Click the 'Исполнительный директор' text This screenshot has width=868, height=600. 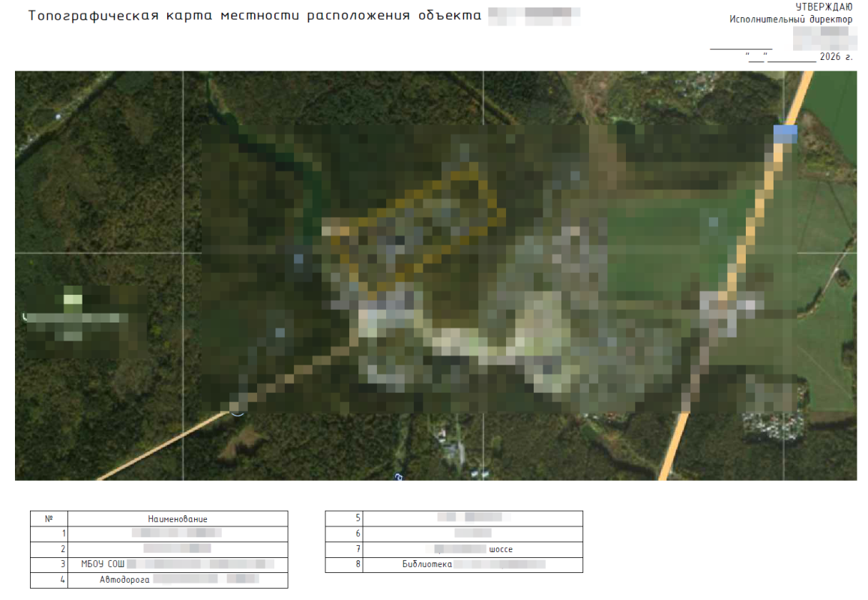click(791, 19)
